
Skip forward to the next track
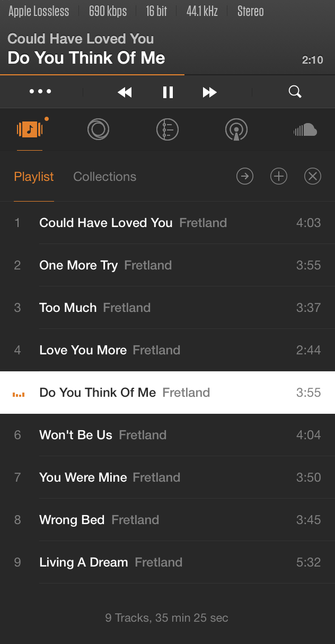(210, 92)
